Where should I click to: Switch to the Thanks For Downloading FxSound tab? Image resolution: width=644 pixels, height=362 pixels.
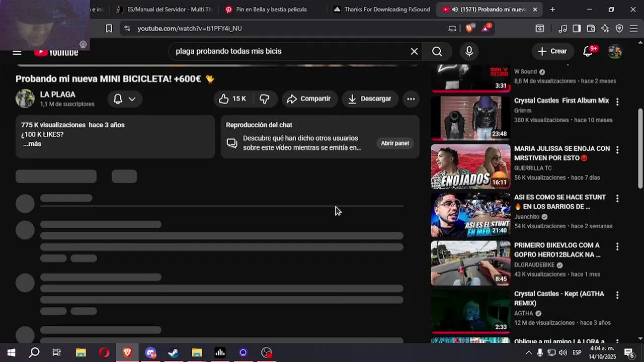point(381,10)
